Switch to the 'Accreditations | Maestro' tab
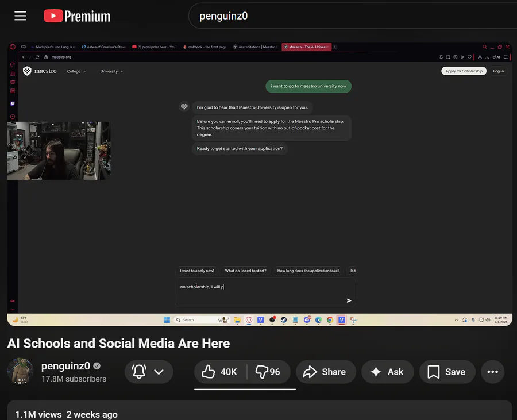This screenshot has height=420, width=517. point(255,47)
